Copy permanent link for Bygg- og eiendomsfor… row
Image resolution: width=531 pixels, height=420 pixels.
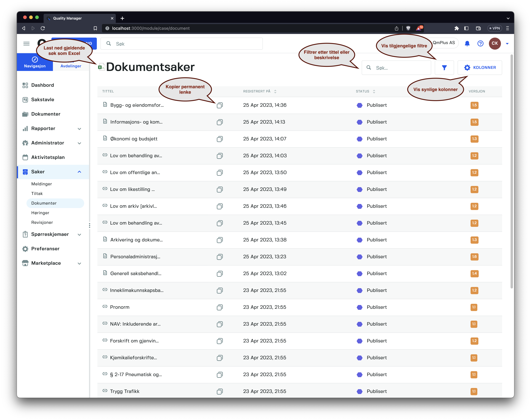coord(220,105)
